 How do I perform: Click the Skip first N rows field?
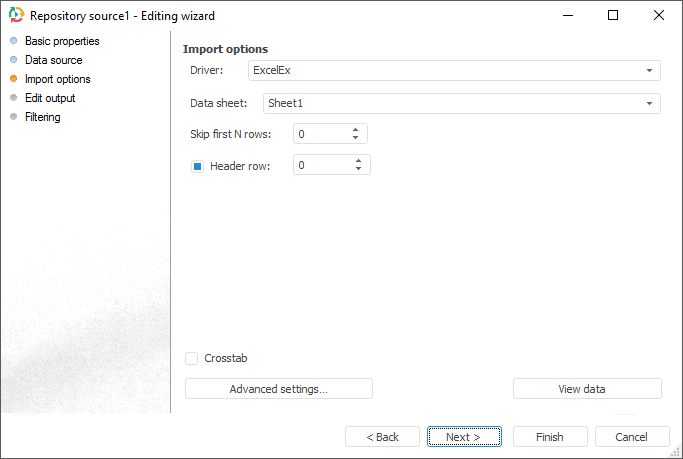[320, 134]
